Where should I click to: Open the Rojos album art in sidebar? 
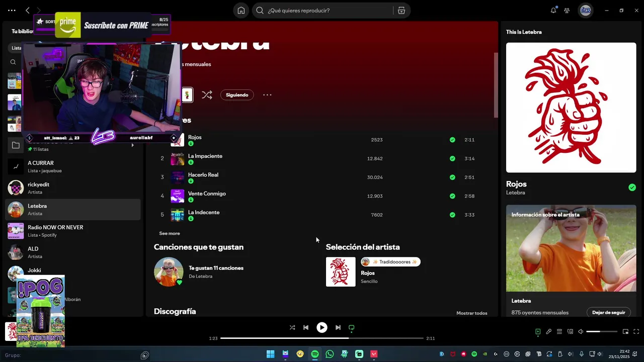(571, 108)
